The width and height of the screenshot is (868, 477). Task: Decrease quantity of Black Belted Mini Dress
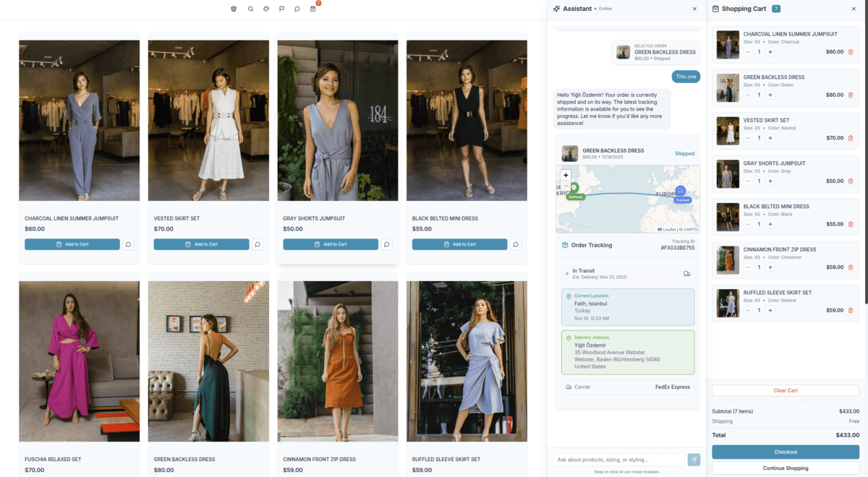click(748, 224)
